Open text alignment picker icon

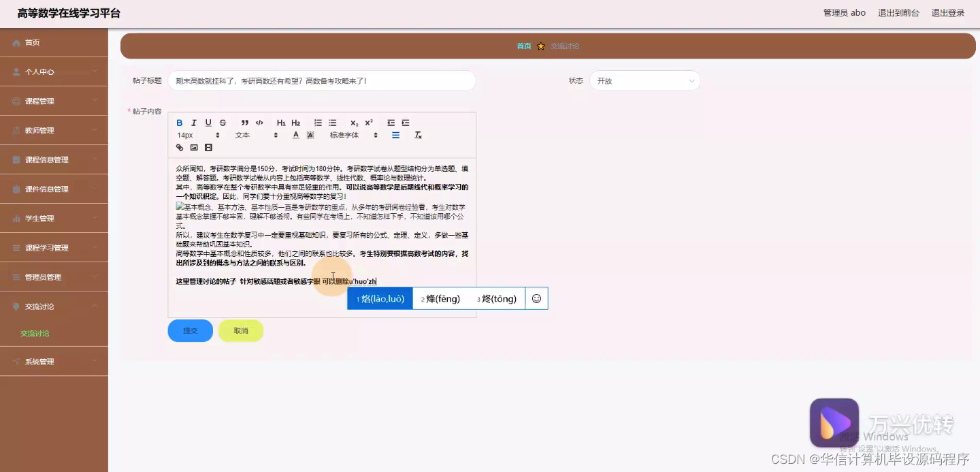coord(395,135)
